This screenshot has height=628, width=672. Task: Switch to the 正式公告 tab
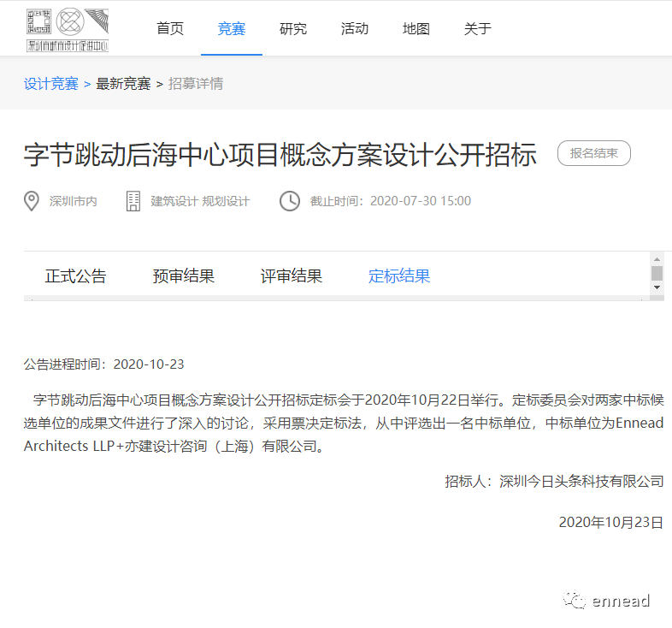[x=76, y=275]
